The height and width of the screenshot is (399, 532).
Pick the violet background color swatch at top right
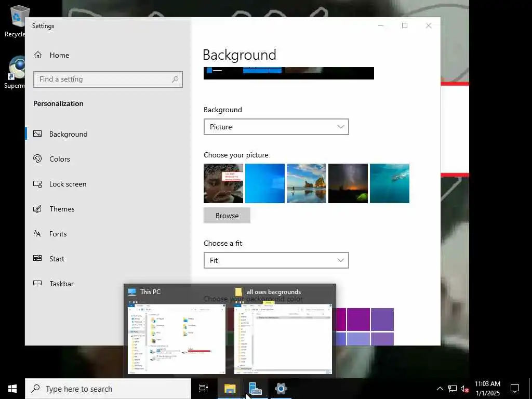point(382,320)
